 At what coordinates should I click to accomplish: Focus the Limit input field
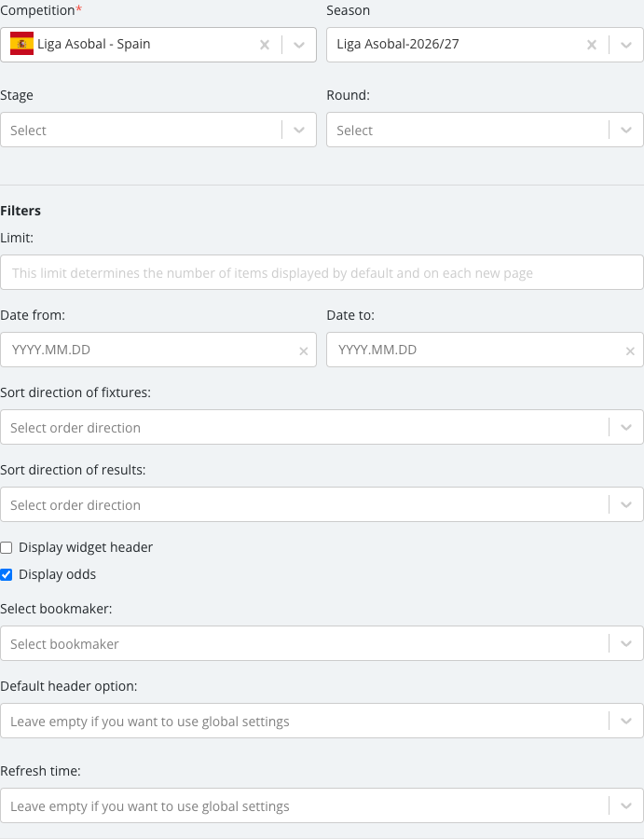322,272
